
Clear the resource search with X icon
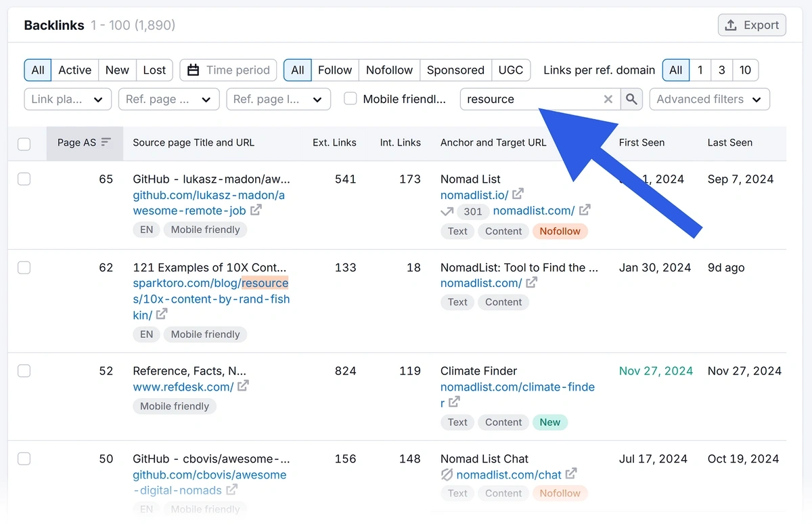point(608,100)
